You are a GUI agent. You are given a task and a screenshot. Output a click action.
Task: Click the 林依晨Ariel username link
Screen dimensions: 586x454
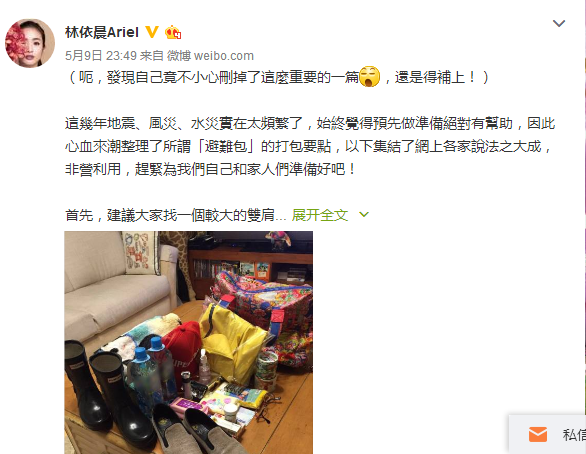coord(102,33)
